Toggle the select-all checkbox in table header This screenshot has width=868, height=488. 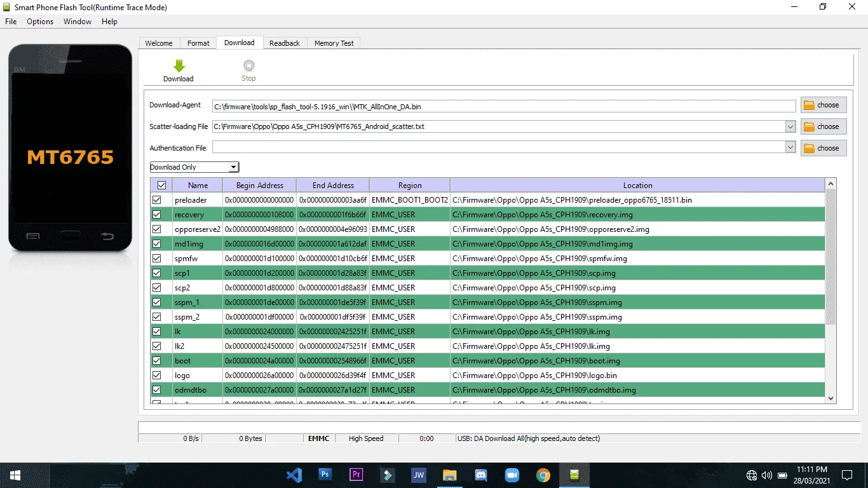(161, 186)
